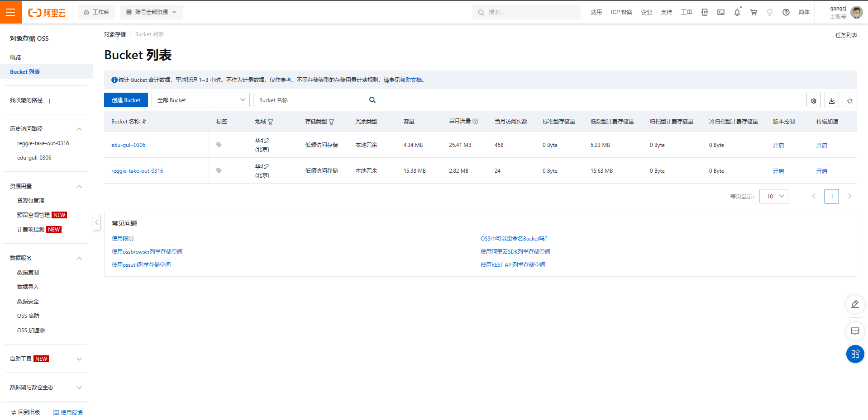Select 概览 in the OSS sidebar
This screenshot has height=420, width=868.
16,57
